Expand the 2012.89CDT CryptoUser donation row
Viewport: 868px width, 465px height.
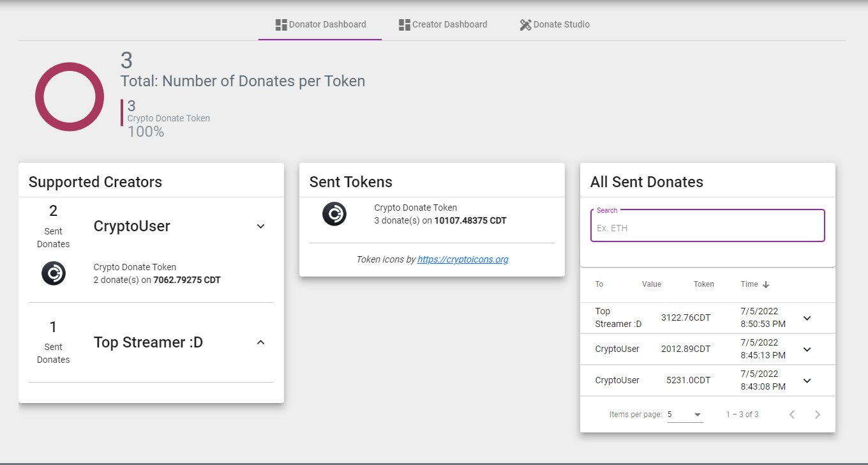[x=807, y=349]
